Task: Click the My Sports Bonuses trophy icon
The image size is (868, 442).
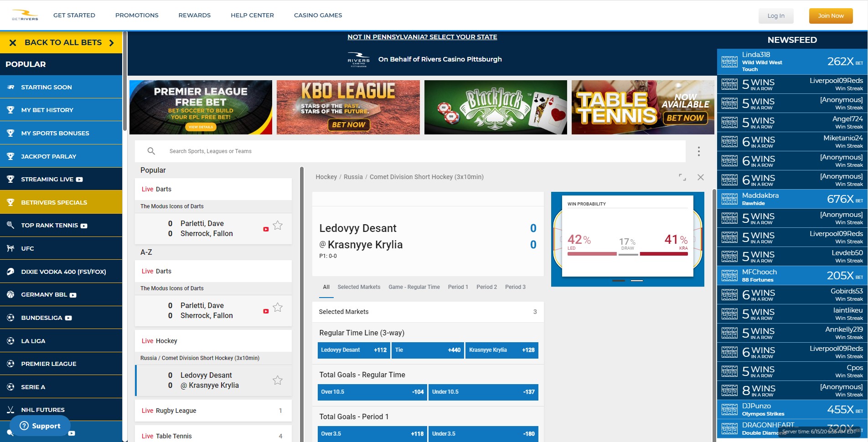Action: tap(10, 133)
